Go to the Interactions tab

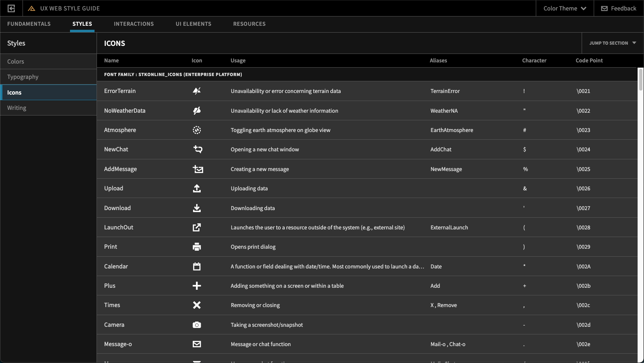(x=134, y=24)
